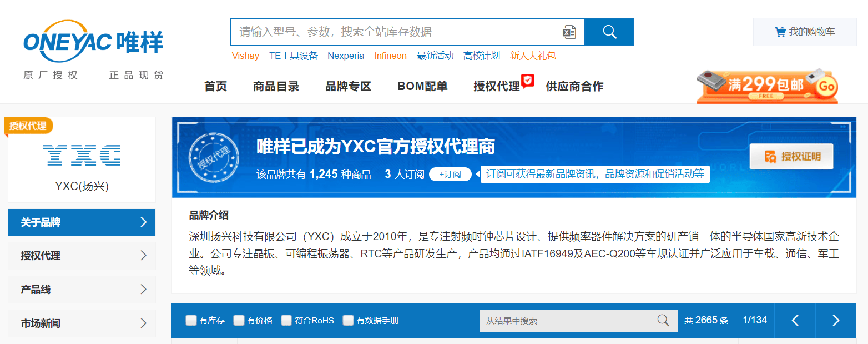Open the shopping cart
Screen dimensions: 868x344
[x=804, y=32]
